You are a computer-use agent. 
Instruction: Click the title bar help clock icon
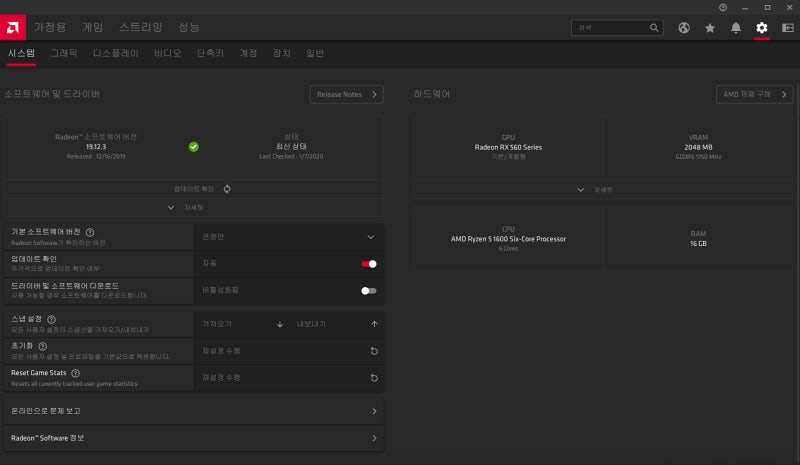pos(723,7)
